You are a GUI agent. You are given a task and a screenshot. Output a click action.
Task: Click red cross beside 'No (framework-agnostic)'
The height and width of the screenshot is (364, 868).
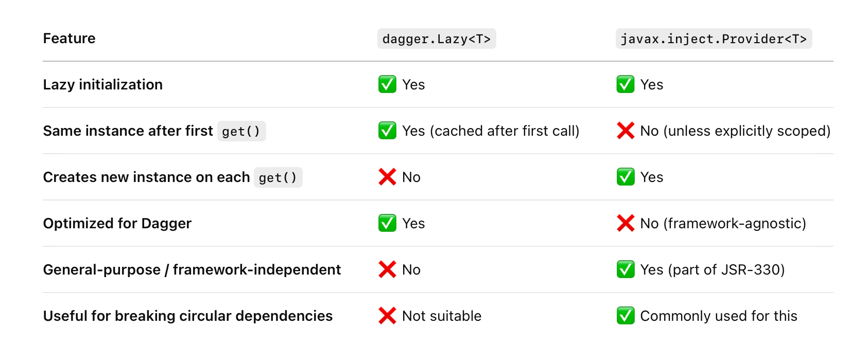click(x=626, y=223)
